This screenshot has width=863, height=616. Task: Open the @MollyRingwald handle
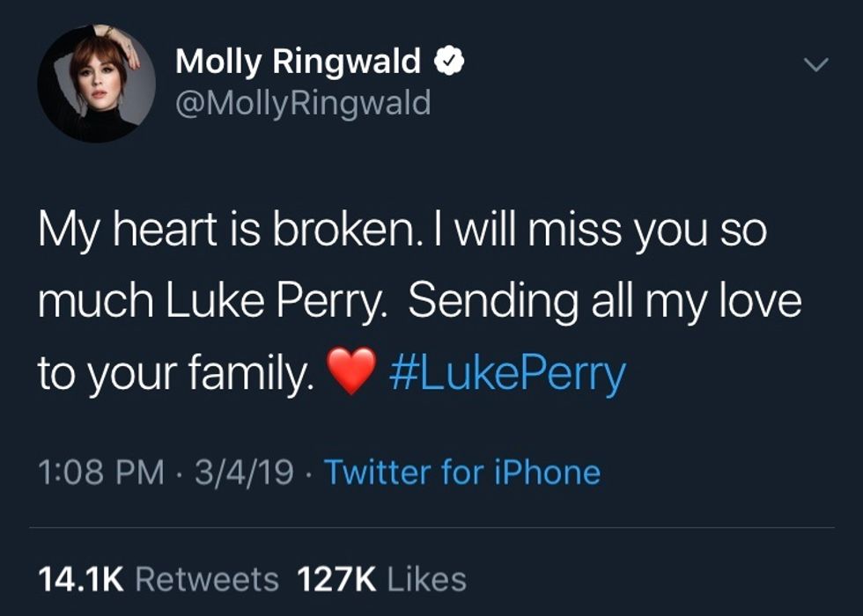coord(303,104)
